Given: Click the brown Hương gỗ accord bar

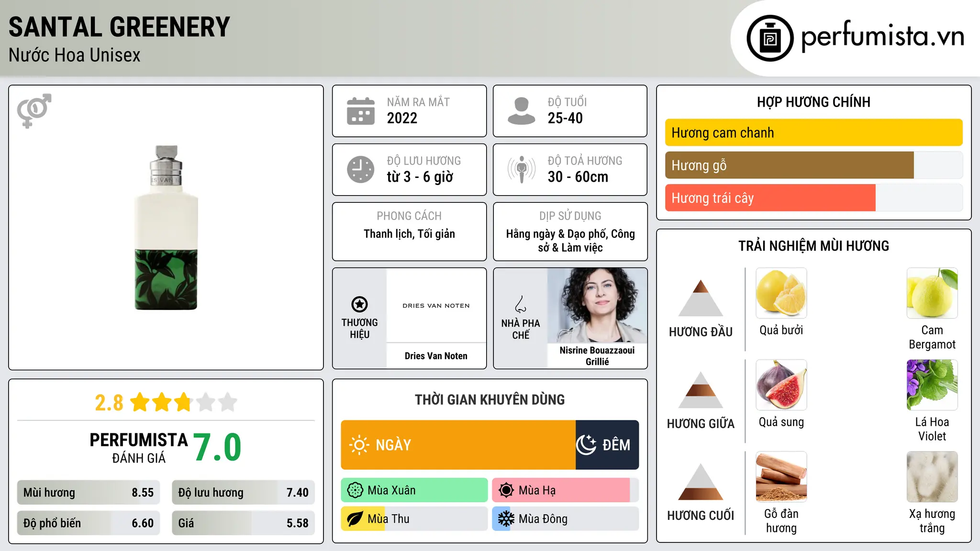Looking at the screenshot, I should tap(790, 165).
